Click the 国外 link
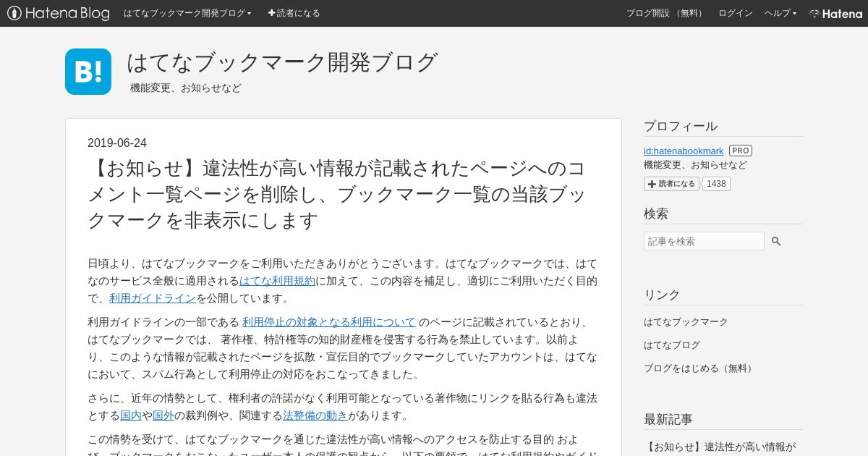This screenshot has height=456, width=868. click(x=163, y=415)
